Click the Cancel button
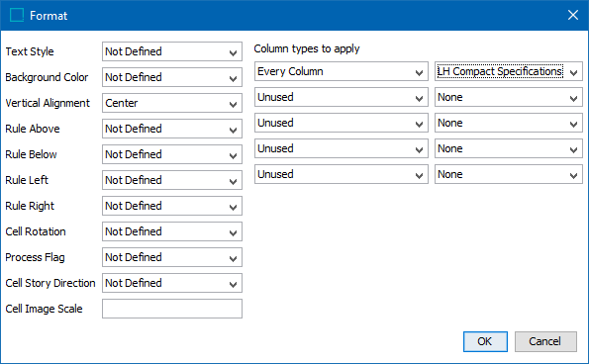Screen dimensions: 589x364 point(545,341)
